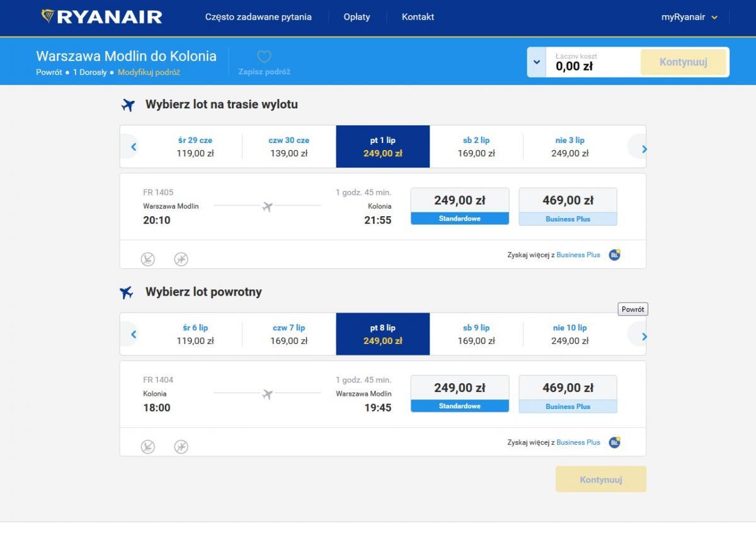756x535 pixels.
Task: Open Często zadawane pytania page
Action: pyautogui.click(x=258, y=17)
